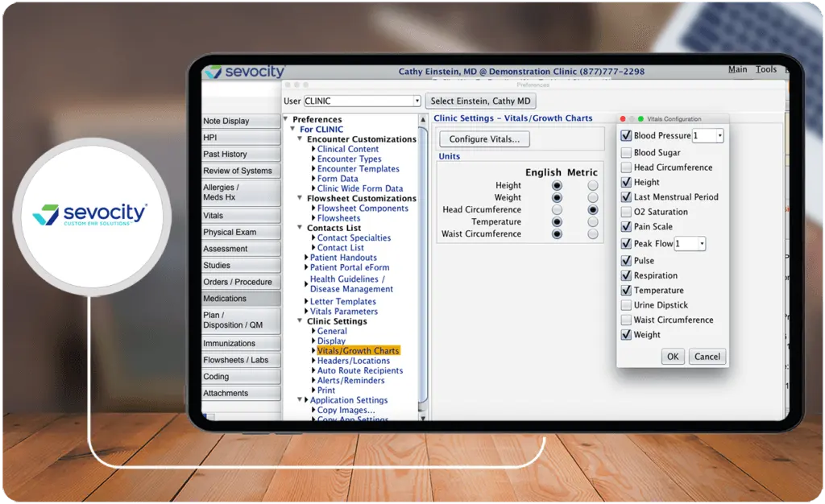Enable Head Circumference vital checkbox
This screenshot has height=504, width=825.
pyautogui.click(x=626, y=167)
